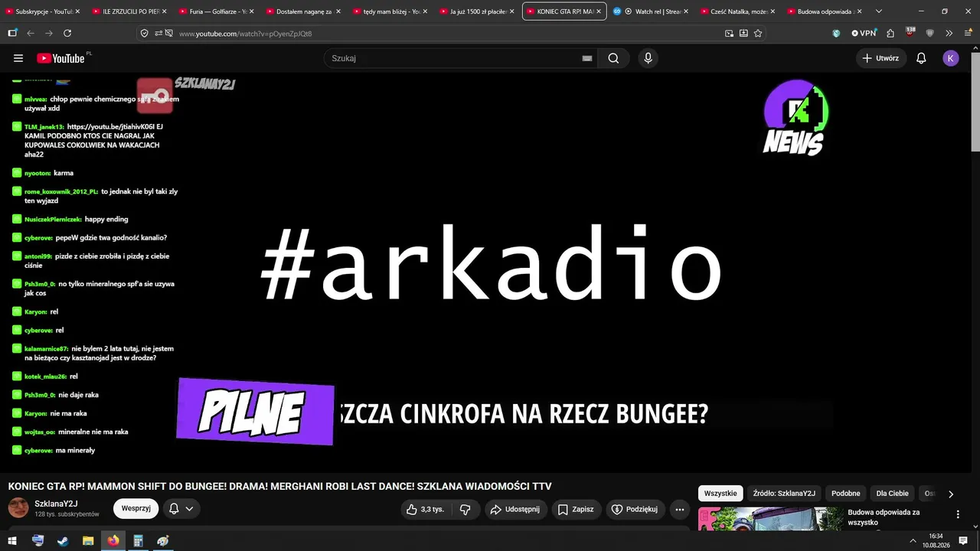This screenshot has width=980, height=551.
Task: Open the browser application menu
Action: coord(966,34)
